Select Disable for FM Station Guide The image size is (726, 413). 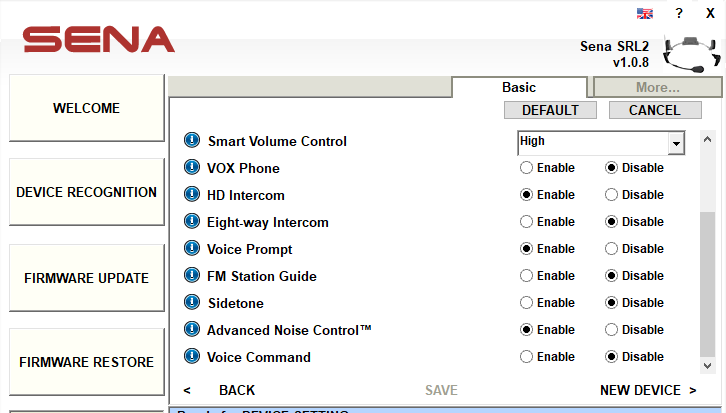(611, 275)
